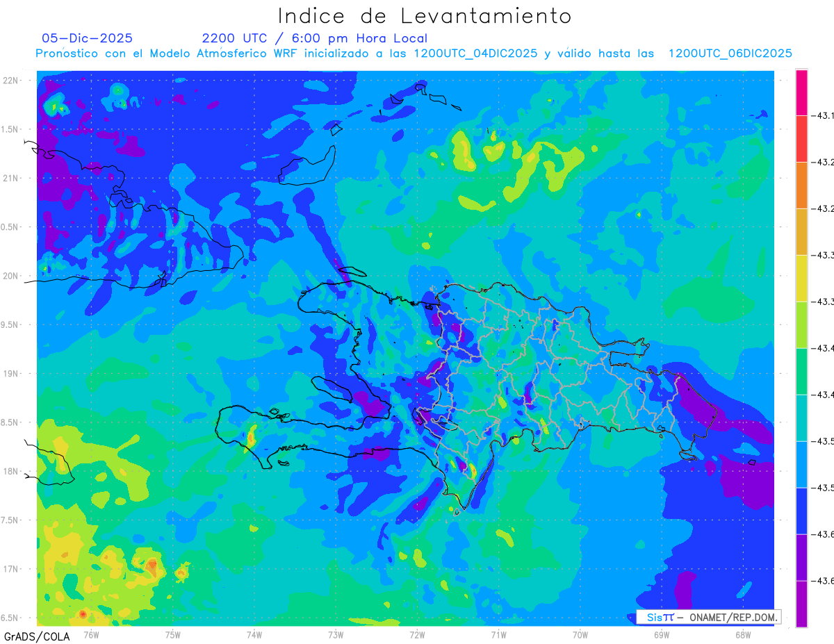Screen dimensions: 834x644
Task: Pick the amber-gold colorbar swatch
Action: pos(801,232)
